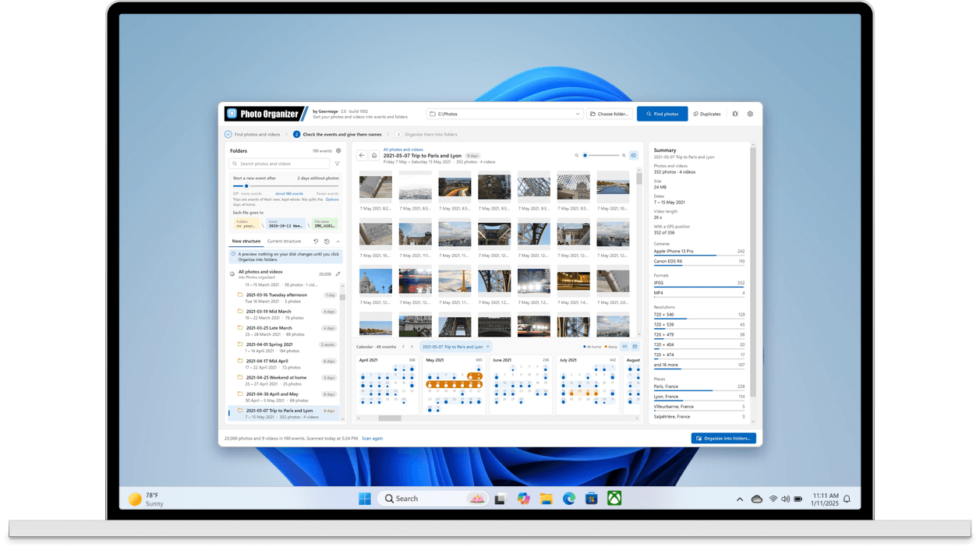Click the Scan again link
Viewport: 980px width, 547px height.
point(372,439)
